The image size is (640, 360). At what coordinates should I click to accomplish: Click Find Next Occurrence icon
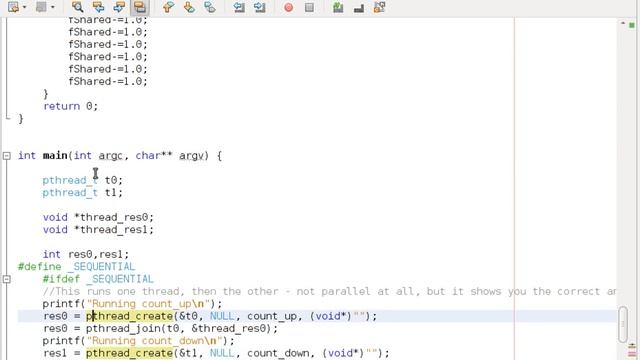coord(119,7)
